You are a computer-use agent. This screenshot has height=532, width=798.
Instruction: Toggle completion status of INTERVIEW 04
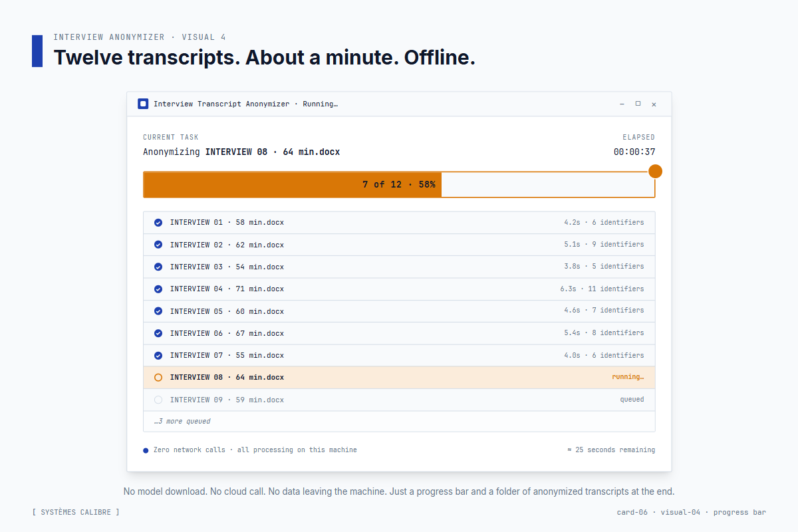pos(158,289)
